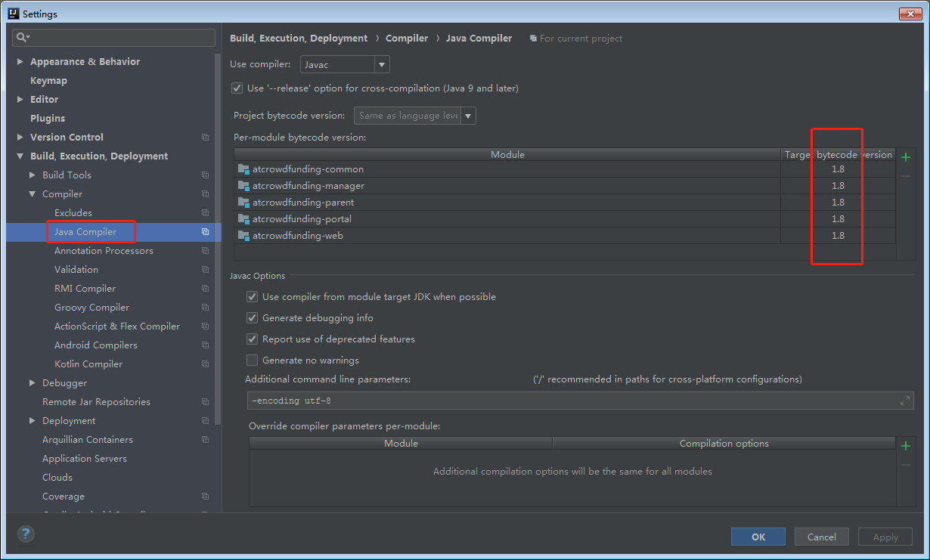Collapse Build, Execution, Deployment section

click(20, 156)
